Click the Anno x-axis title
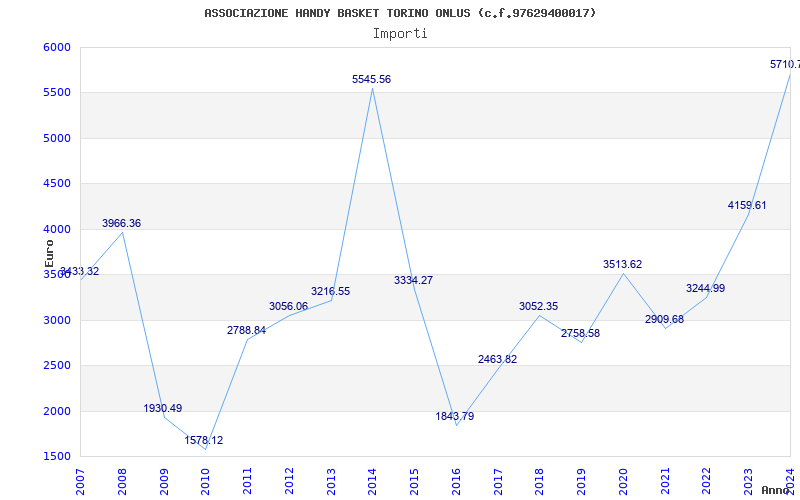This screenshot has height=500, width=800. pyautogui.click(x=776, y=490)
